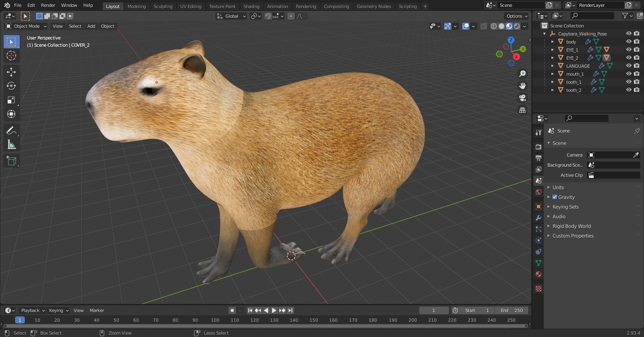Disable mouth_1 in renders camera icon

tap(636, 74)
